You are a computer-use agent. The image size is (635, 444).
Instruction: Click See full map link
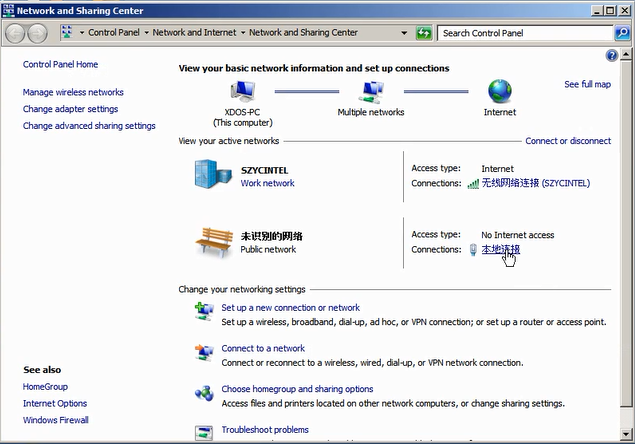tap(588, 84)
